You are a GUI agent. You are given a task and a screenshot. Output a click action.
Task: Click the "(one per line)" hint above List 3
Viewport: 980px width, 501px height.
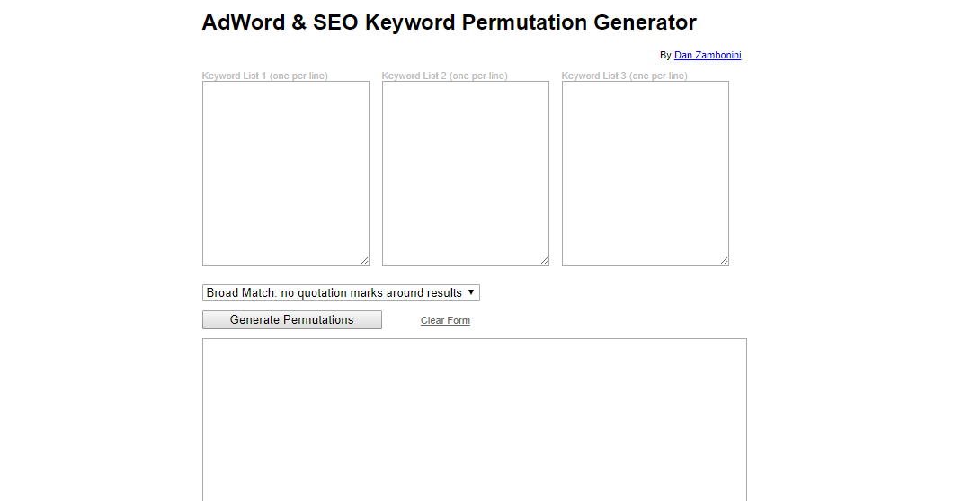coord(658,76)
